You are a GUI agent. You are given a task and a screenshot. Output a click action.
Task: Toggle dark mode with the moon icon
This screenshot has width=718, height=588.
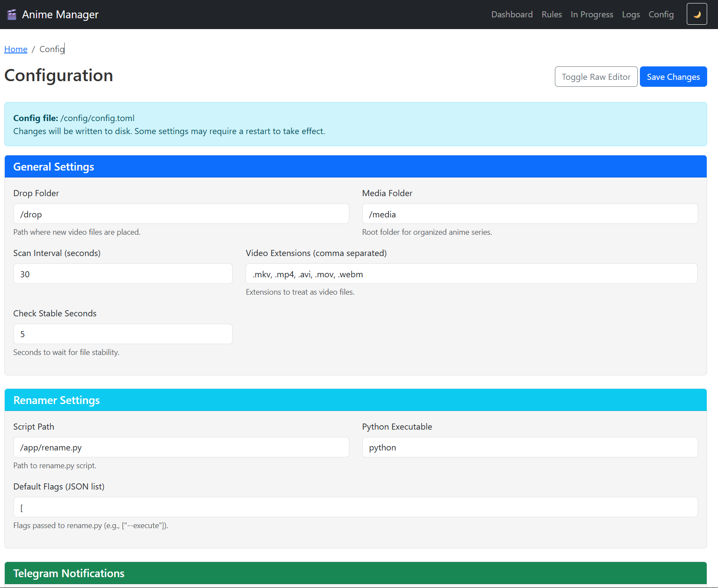[x=697, y=14]
